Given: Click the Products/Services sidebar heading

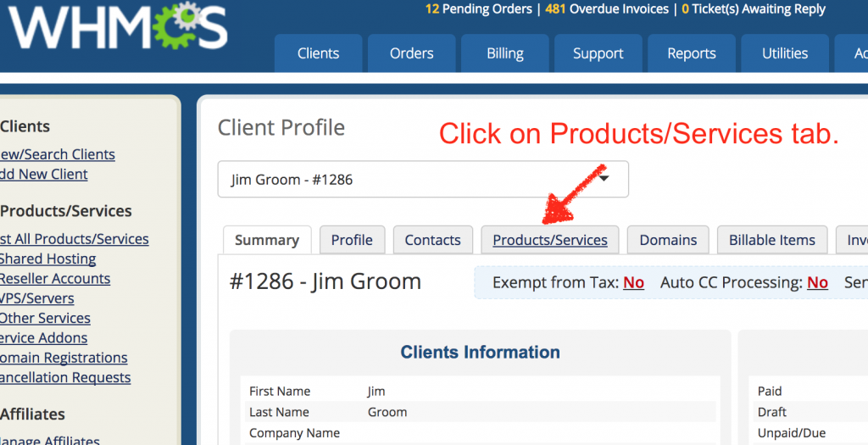Looking at the screenshot, I should coord(65,211).
